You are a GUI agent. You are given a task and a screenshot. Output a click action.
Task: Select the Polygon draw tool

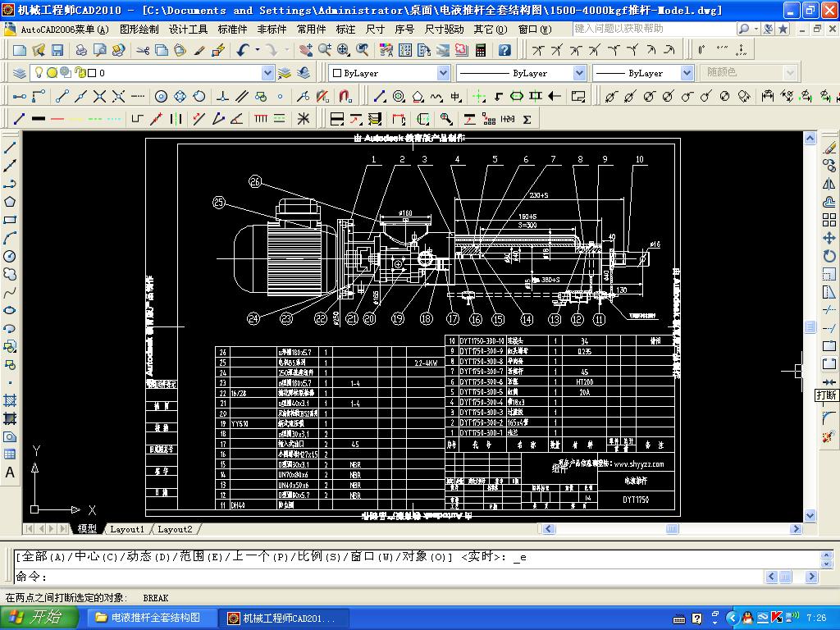10,202
